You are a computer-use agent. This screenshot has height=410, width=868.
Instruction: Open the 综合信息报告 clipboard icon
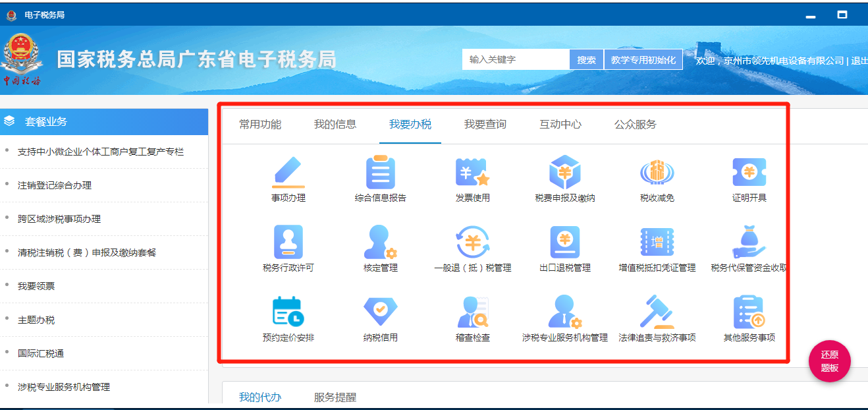click(381, 173)
